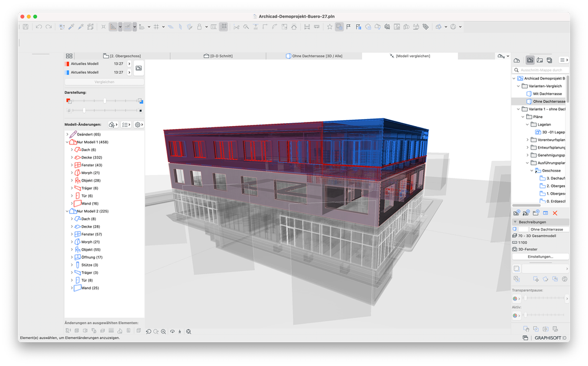Expand Öffnung (17) under Nur Modell 2
Image resolution: width=588 pixels, height=366 pixels.
point(72,258)
